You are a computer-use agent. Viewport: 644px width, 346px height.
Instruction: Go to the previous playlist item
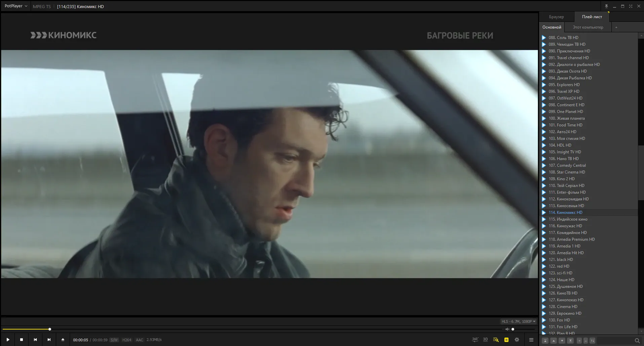tap(35, 340)
